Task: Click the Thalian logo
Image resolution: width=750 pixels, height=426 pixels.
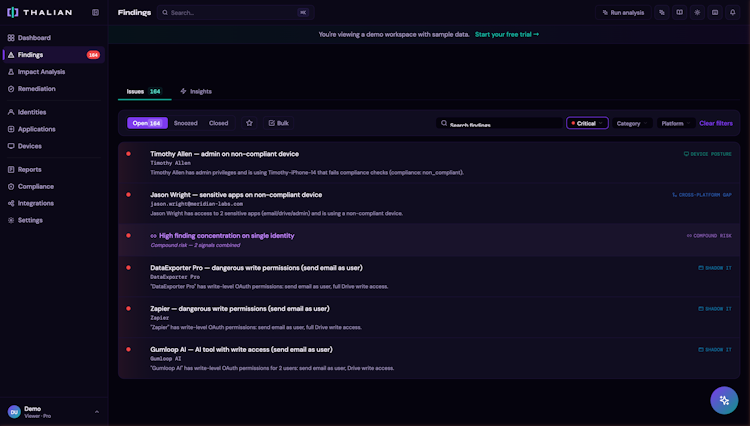Action: [40, 12]
